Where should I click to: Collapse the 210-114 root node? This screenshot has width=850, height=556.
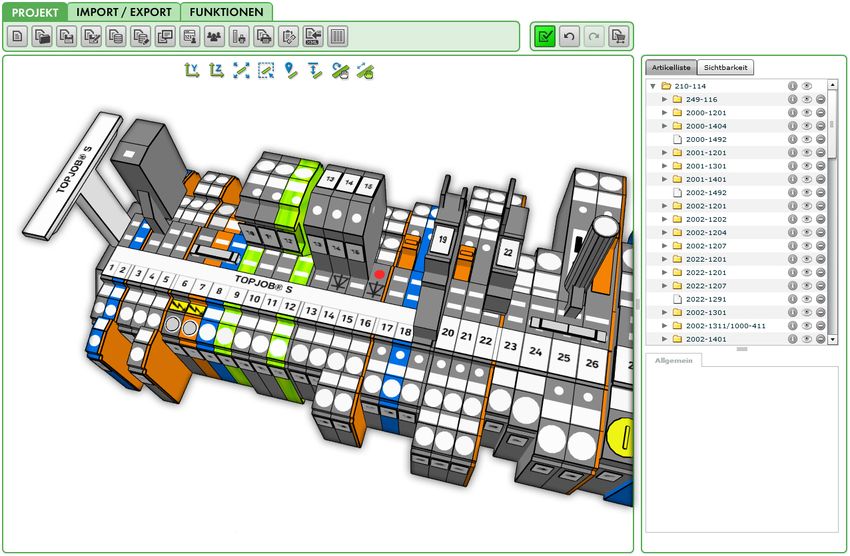[653, 86]
